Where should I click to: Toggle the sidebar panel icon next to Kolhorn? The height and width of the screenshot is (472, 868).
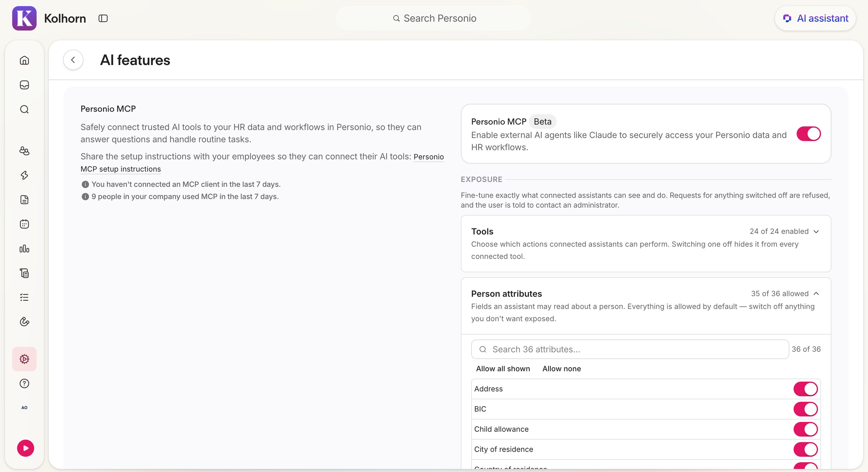click(x=103, y=18)
